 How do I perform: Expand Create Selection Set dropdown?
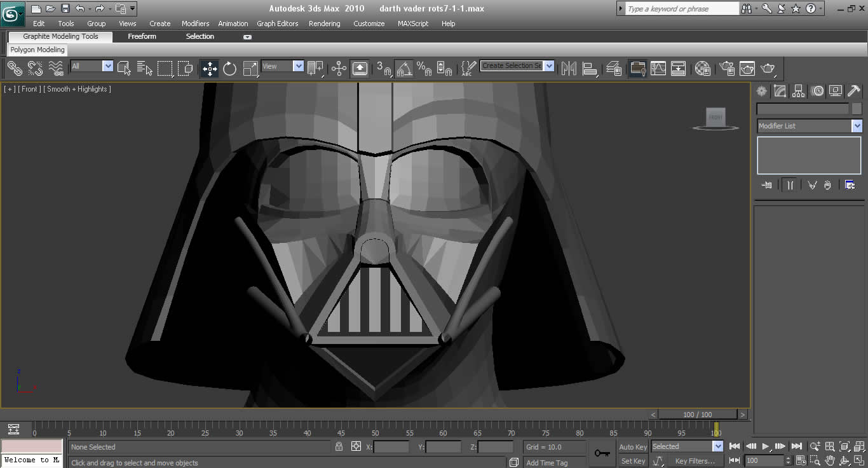tap(549, 65)
